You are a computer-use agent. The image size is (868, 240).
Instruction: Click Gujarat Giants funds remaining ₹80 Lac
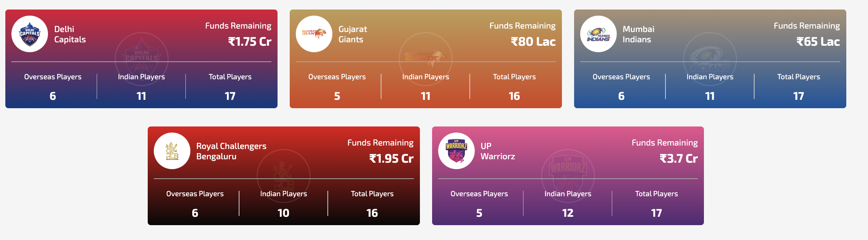(x=533, y=42)
